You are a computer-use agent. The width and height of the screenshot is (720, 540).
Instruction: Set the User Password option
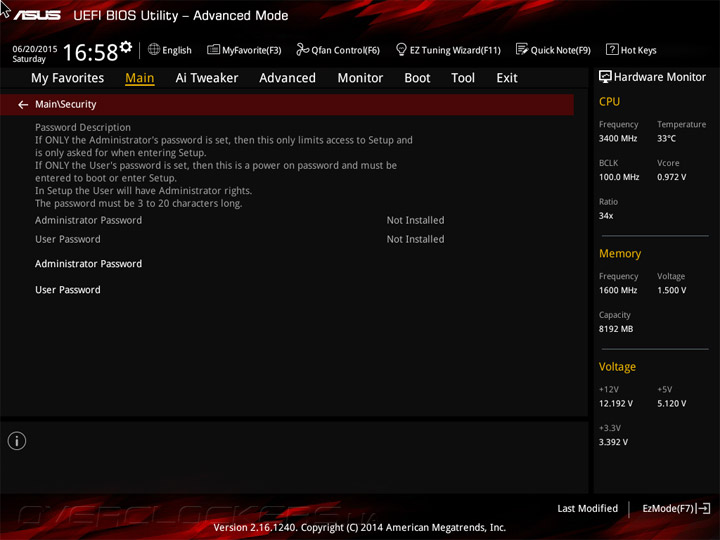coord(68,290)
